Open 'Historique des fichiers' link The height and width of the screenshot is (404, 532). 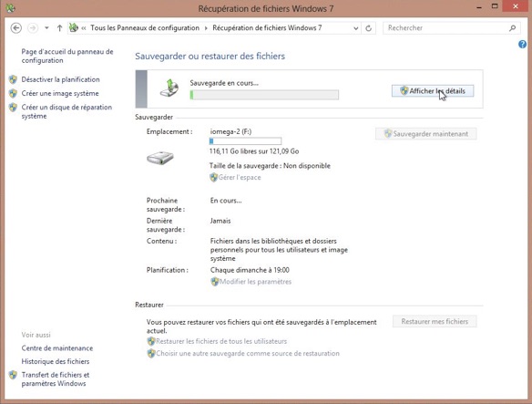(x=56, y=361)
